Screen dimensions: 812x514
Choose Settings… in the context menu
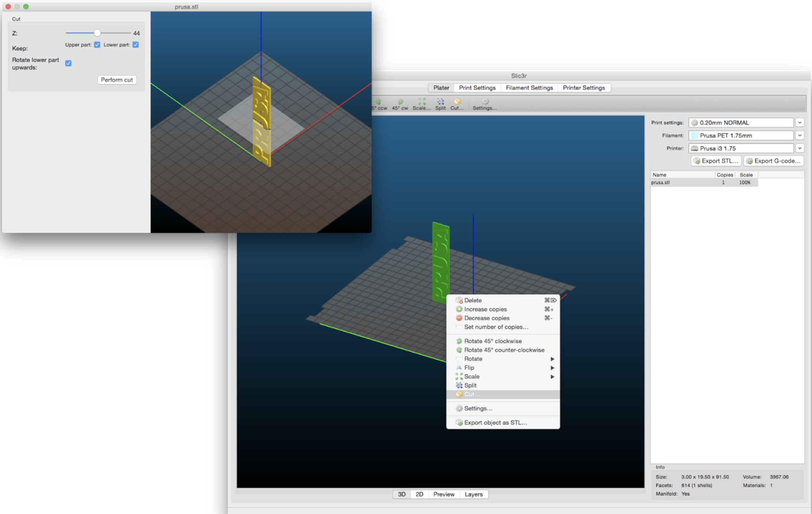point(503,408)
